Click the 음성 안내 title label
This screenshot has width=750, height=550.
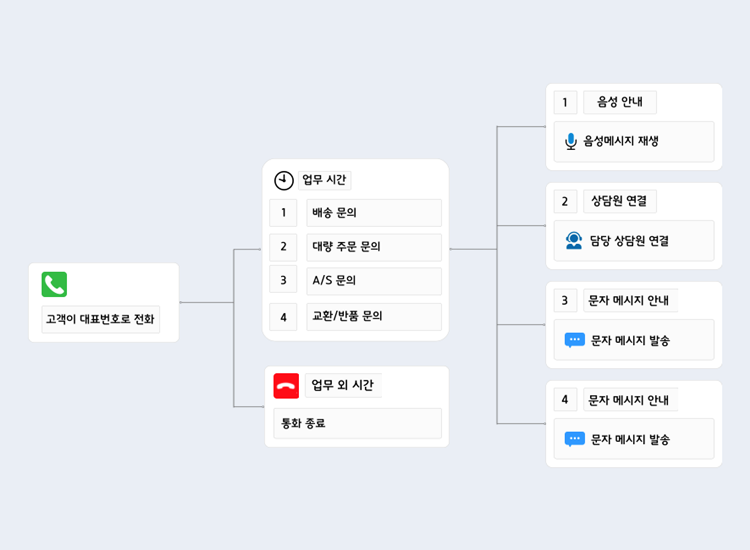(x=620, y=102)
